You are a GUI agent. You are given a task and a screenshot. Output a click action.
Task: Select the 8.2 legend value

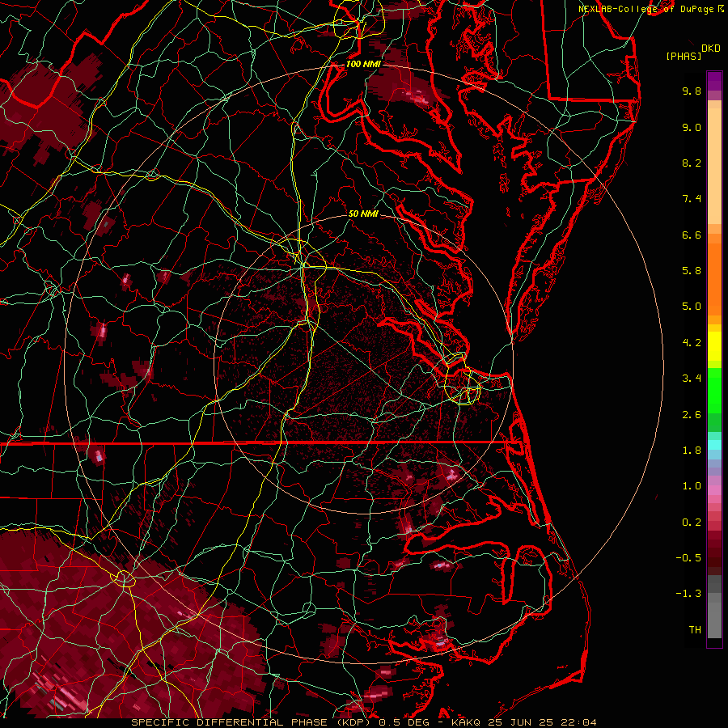tap(692, 163)
